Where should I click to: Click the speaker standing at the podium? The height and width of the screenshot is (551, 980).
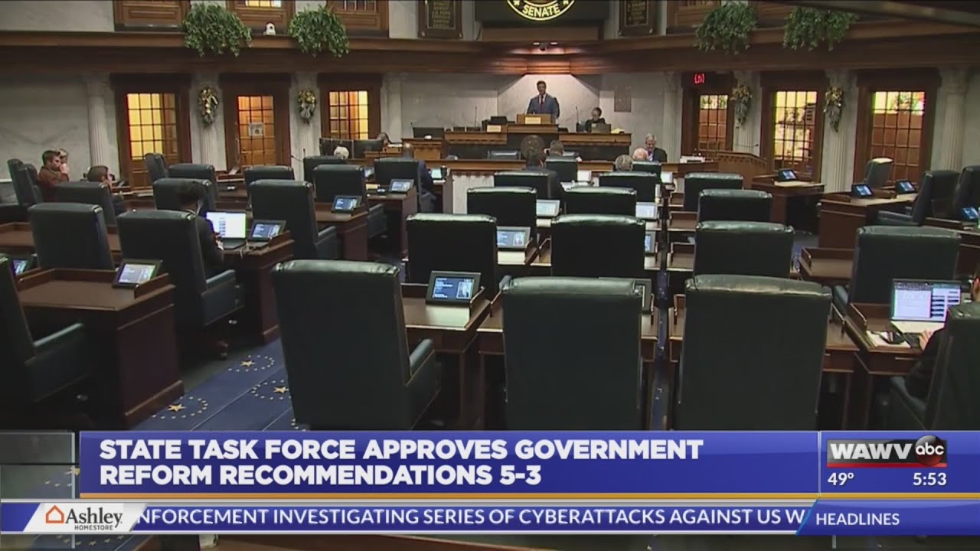pos(543,100)
